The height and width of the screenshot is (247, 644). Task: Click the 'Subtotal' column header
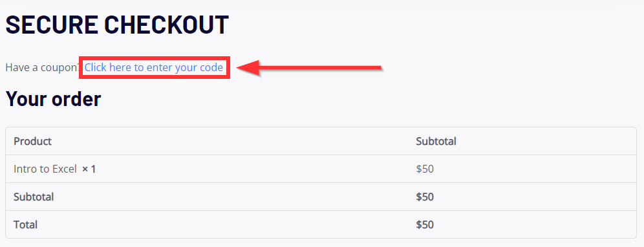tap(436, 142)
